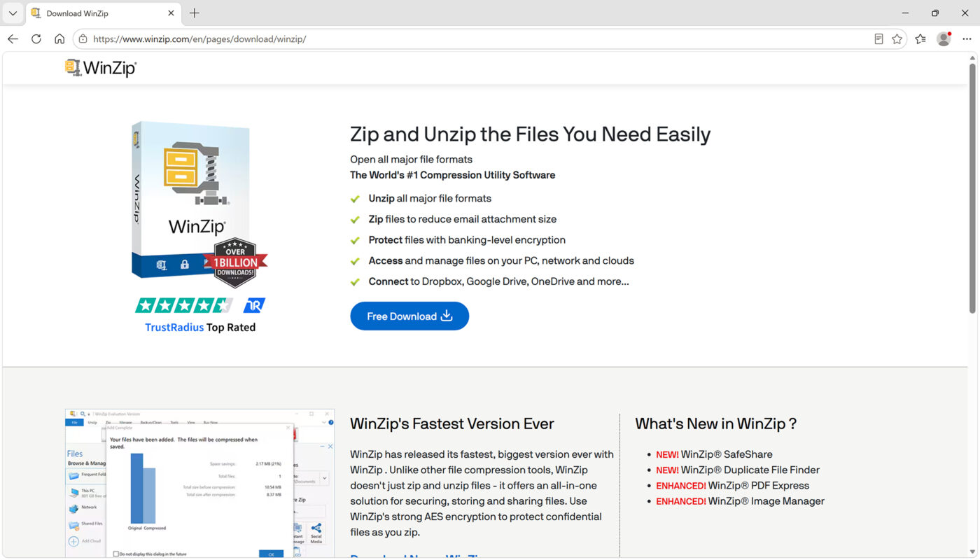Click the WinZip product box image
Screen dimensions: 980x560
[191, 201]
